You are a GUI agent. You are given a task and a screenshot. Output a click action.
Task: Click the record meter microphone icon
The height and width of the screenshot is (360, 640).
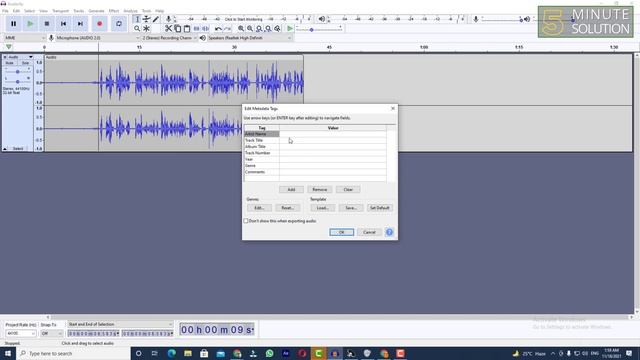(168, 19)
